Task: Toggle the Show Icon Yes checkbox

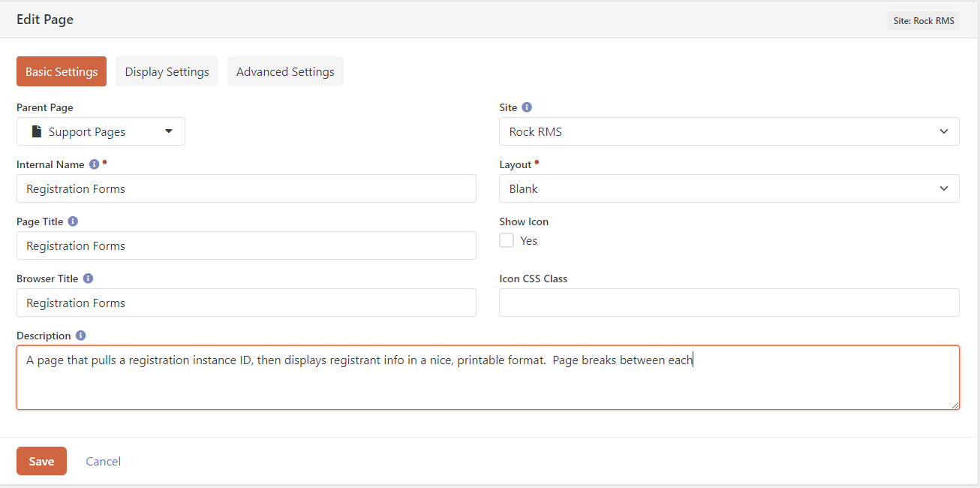Action: tap(507, 240)
